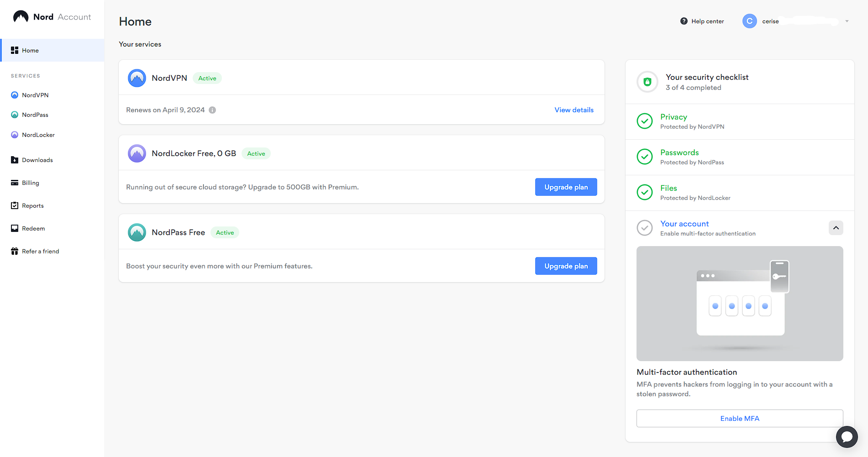This screenshot has width=868, height=457.
Task: Go to NordLocker in sidebar
Action: tap(38, 135)
